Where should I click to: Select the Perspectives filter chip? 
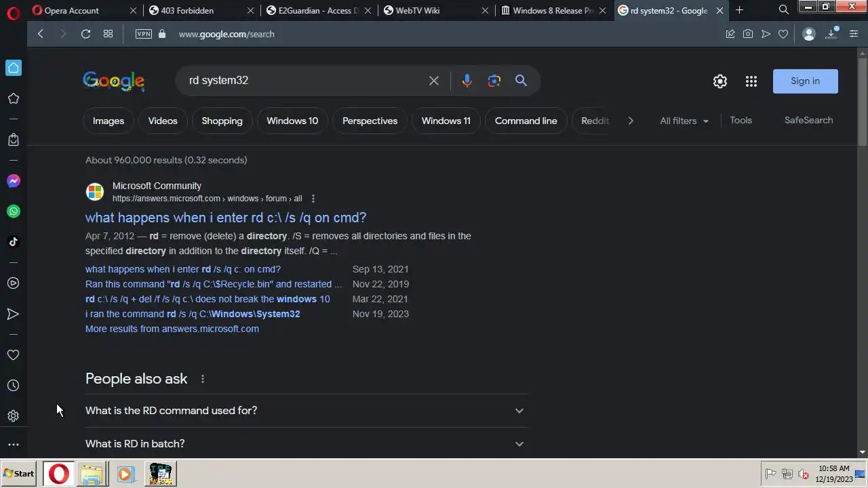click(x=370, y=121)
